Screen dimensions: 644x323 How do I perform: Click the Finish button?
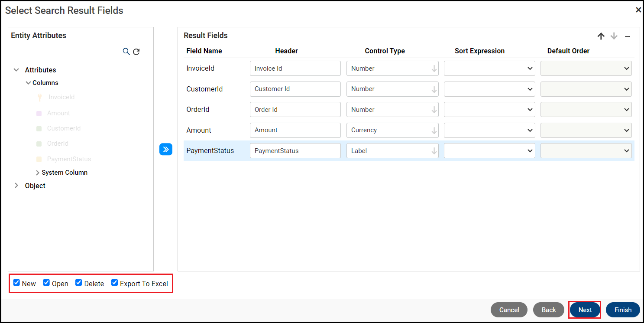click(623, 310)
